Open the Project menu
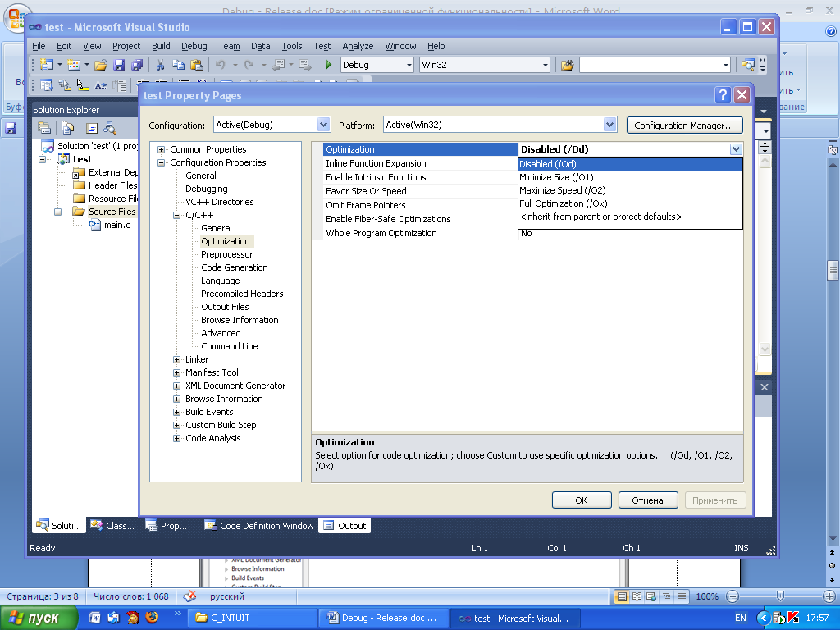The width and height of the screenshot is (840, 630). (x=126, y=46)
